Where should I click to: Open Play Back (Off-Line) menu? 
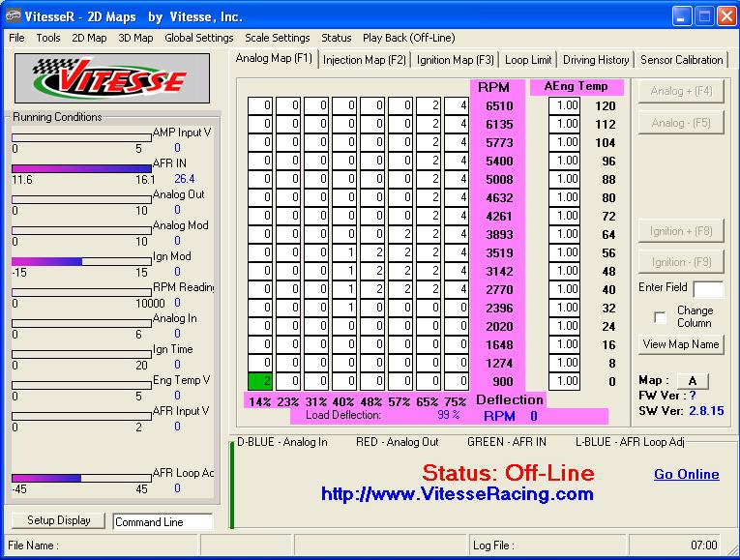click(409, 38)
